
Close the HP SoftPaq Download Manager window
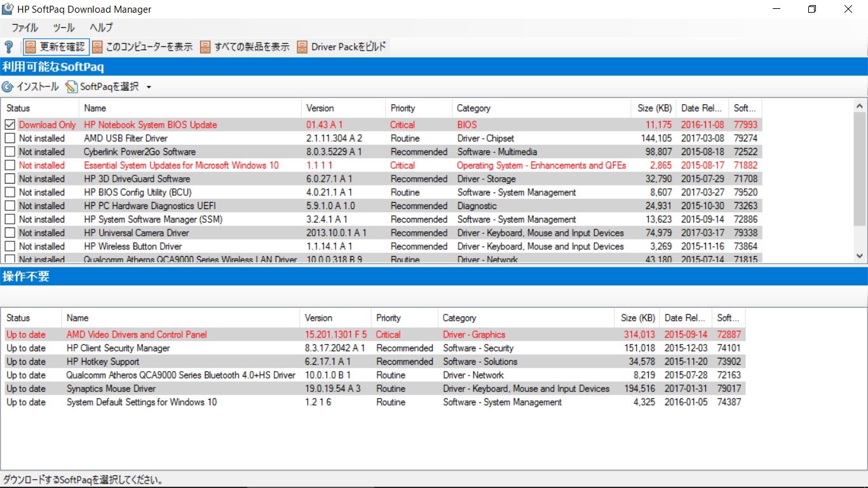pos(848,9)
